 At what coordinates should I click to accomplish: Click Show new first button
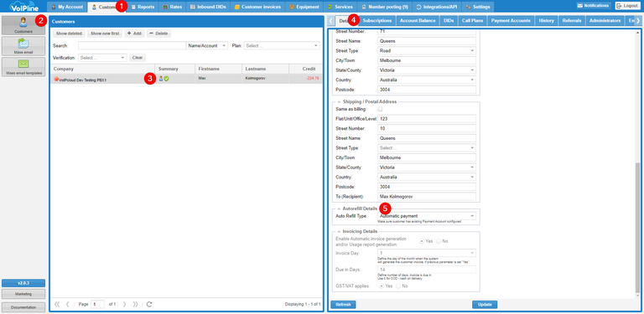click(x=105, y=33)
